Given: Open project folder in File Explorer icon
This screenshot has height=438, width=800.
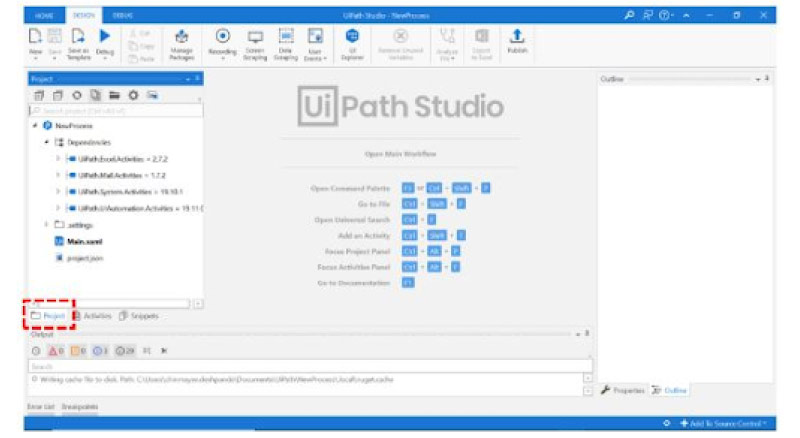Looking at the screenshot, I should (x=114, y=95).
